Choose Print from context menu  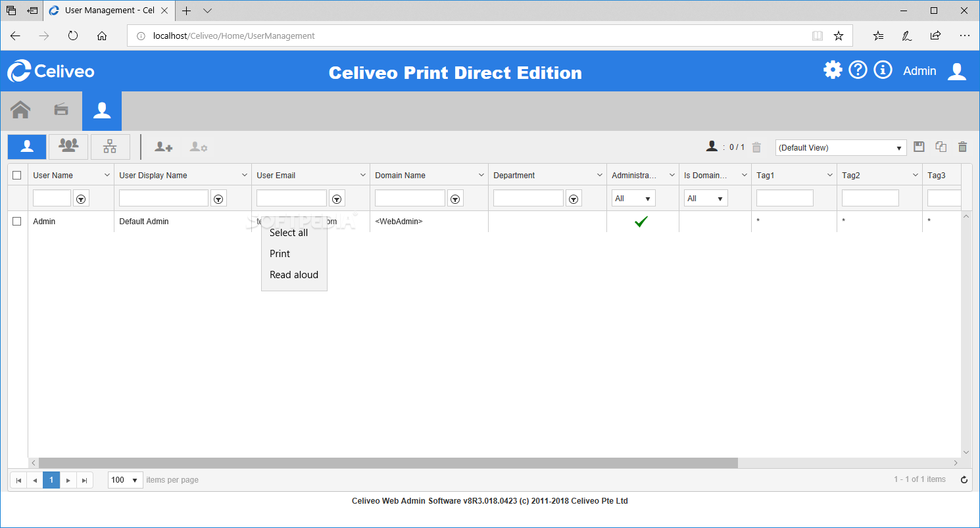pyautogui.click(x=294, y=254)
